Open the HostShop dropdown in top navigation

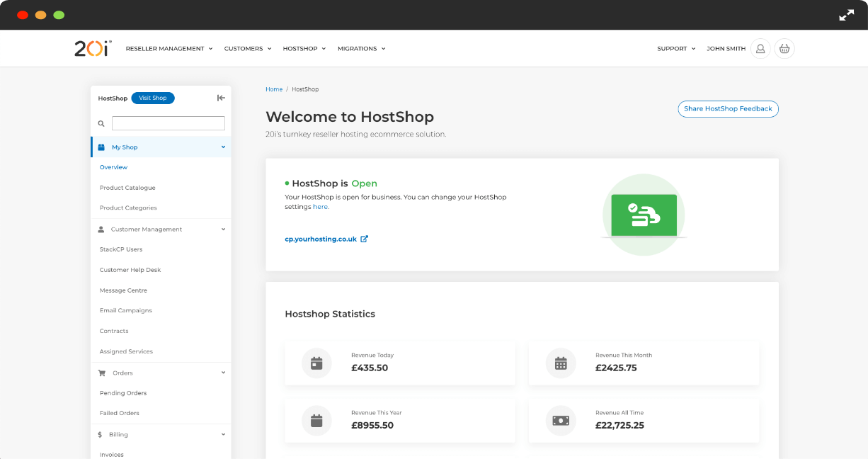point(304,49)
